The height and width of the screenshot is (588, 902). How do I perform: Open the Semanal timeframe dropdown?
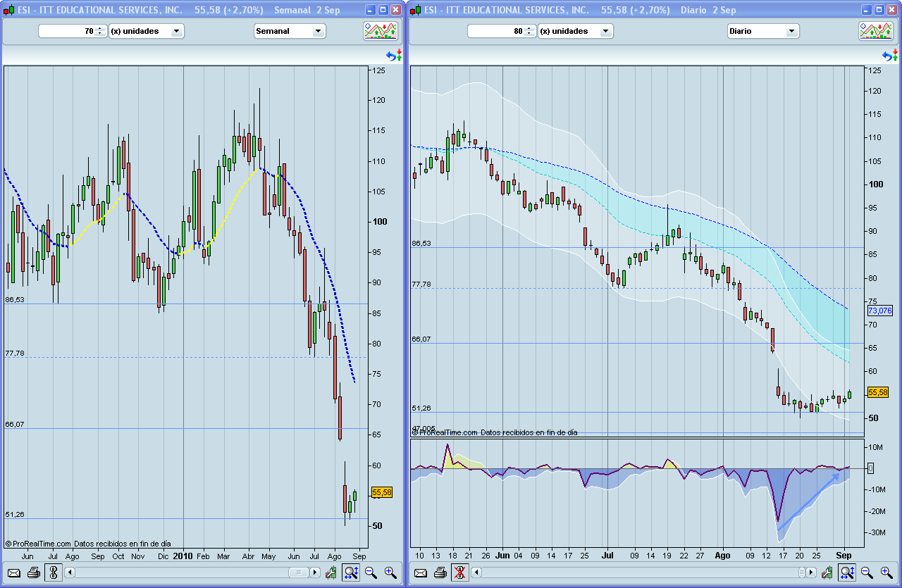click(290, 30)
